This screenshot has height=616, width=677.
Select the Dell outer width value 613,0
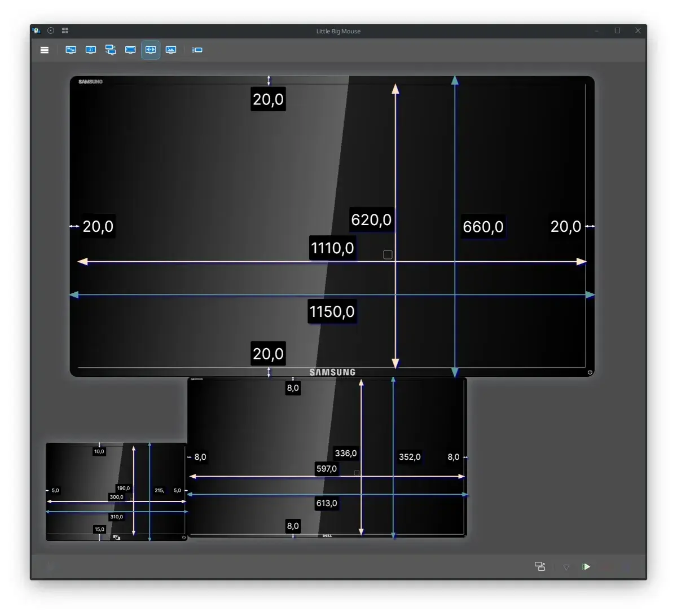(327, 503)
